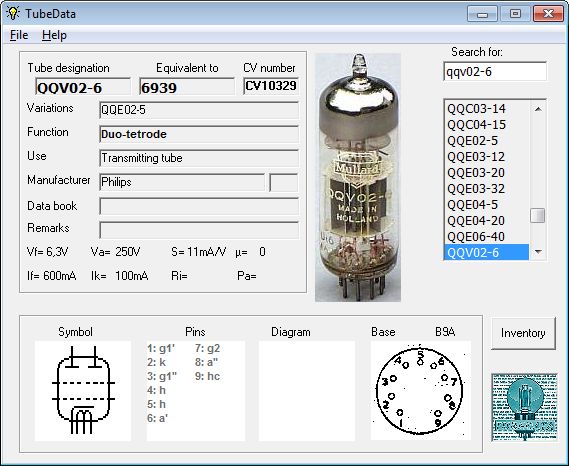Open the File menu
Image resolution: width=569 pixels, height=466 pixels.
coord(19,35)
